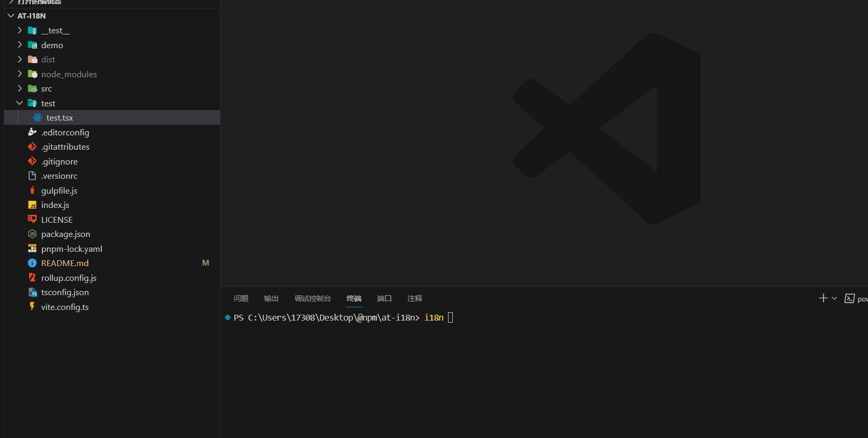Image resolution: width=868 pixels, height=438 pixels.
Task: Click the git icon beside .gitignore
Action: coord(32,161)
